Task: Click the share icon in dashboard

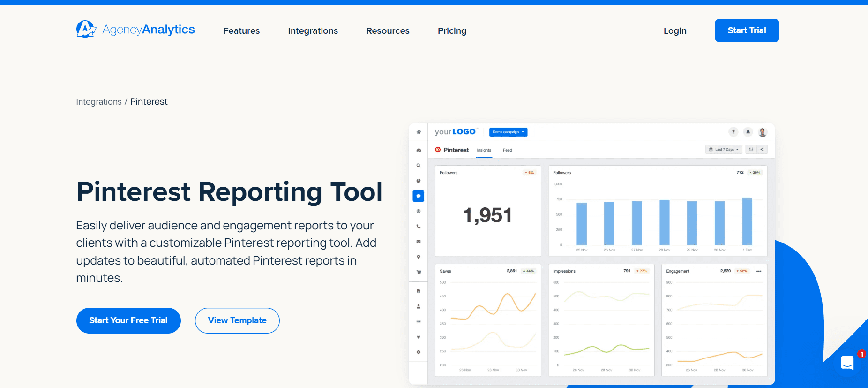Action: (762, 149)
